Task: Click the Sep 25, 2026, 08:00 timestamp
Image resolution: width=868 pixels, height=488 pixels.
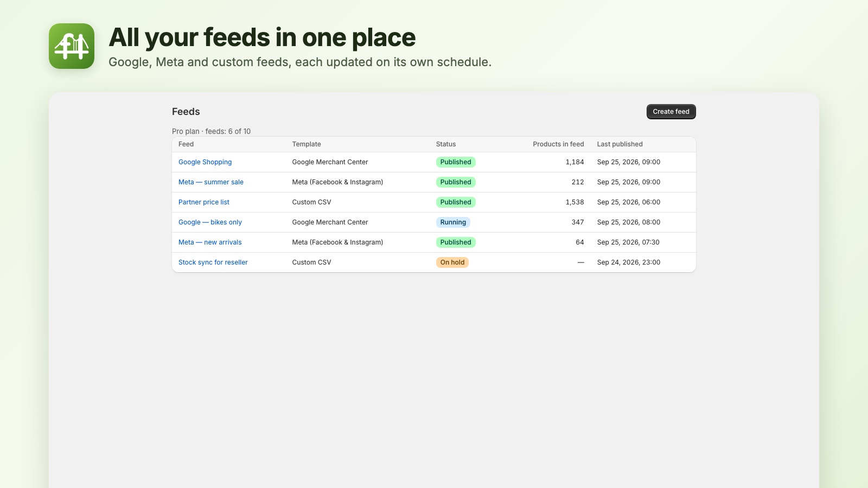Action: pyautogui.click(x=629, y=222)
